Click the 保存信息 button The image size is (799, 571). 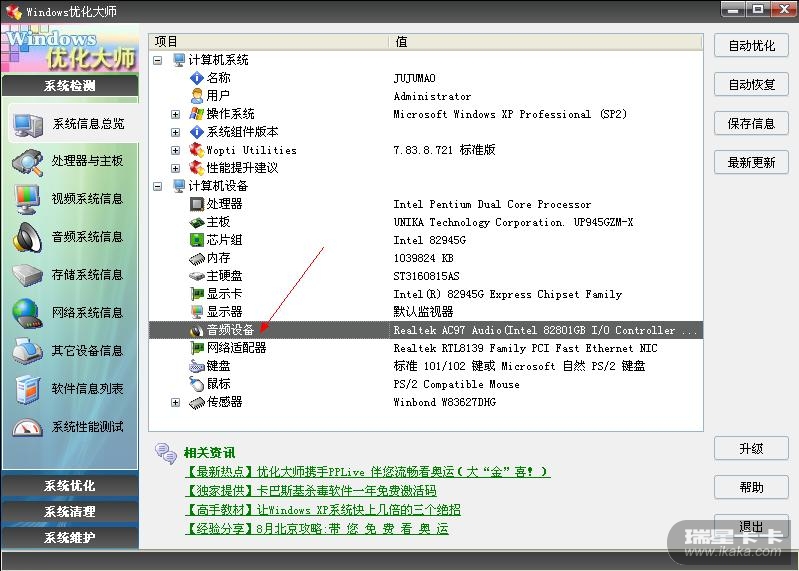tap(751, 124)
